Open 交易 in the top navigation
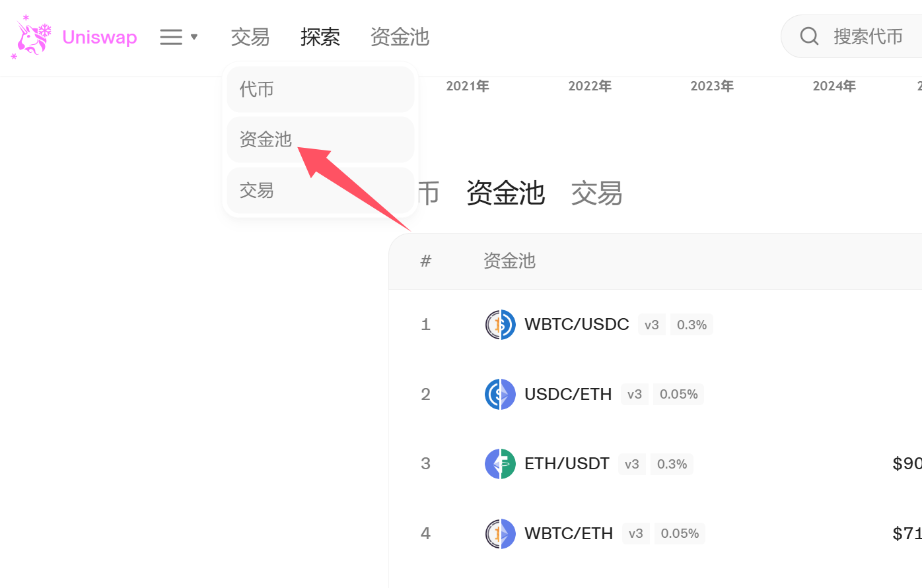The width and height of the screenshot is (922, 588). 250,37
